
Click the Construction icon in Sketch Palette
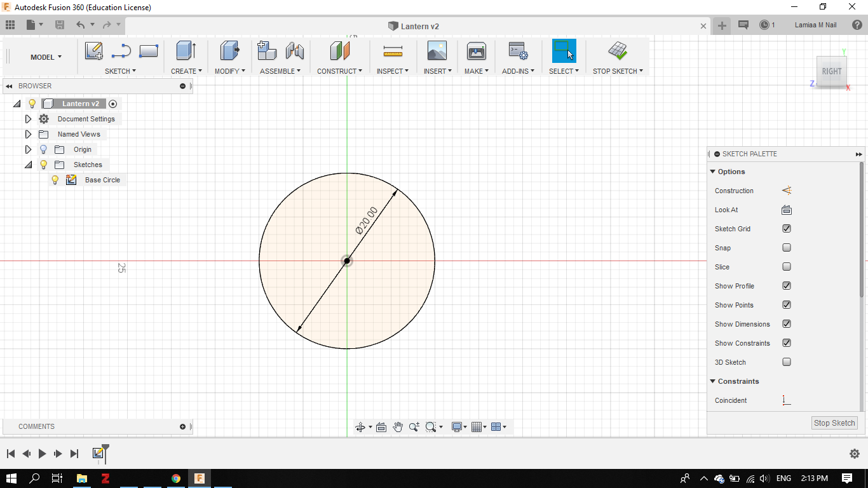pyautogui.click(x=787, y=191)
